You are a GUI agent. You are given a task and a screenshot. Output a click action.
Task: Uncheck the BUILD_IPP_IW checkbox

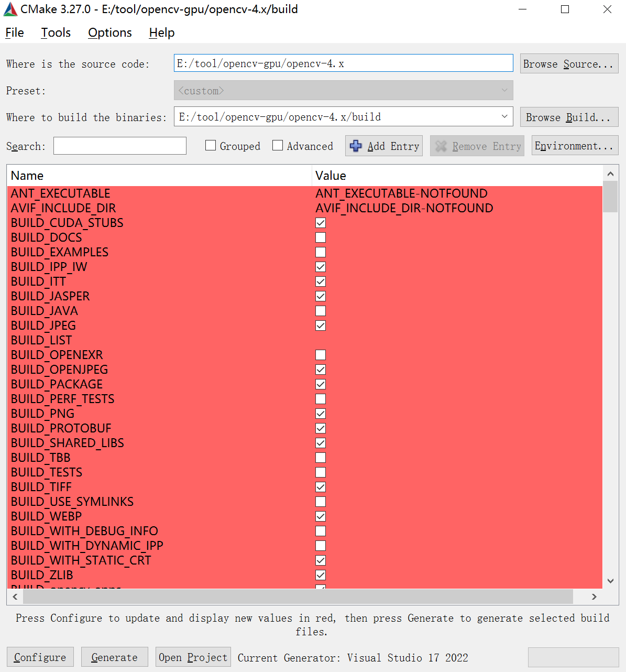click(321, 267)
